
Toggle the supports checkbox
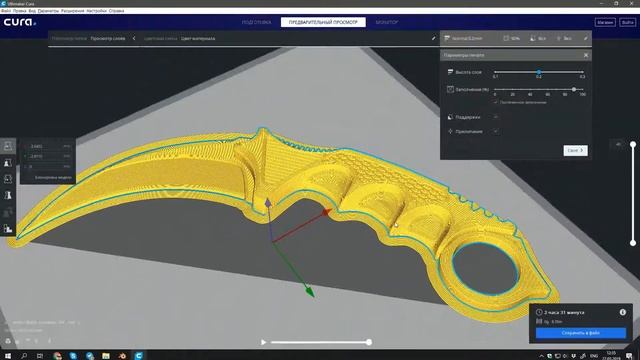click(496, 117)
